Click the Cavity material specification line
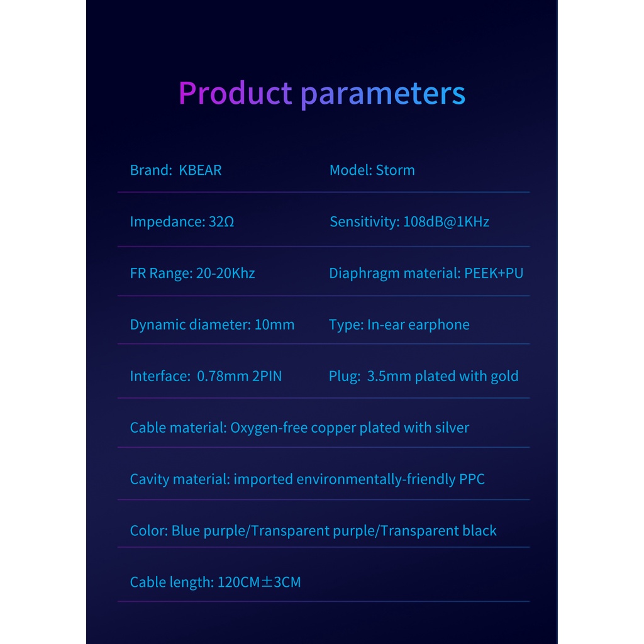644x644 pixels. pyautogui.click(x=307, y=479)
